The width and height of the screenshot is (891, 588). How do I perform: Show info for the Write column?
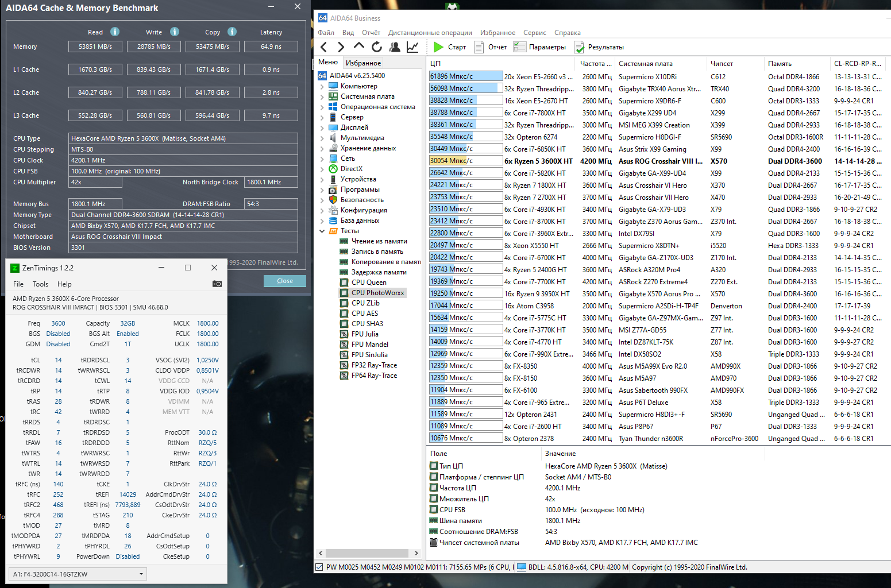[x=175, y=32]
